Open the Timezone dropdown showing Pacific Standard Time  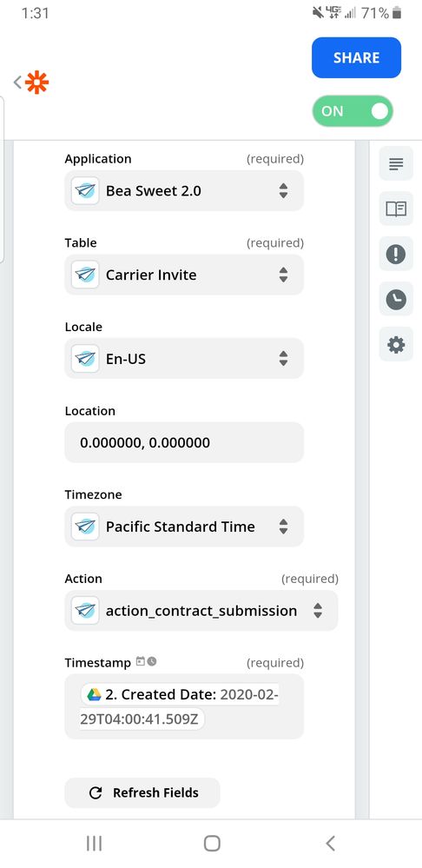(184, 527)
